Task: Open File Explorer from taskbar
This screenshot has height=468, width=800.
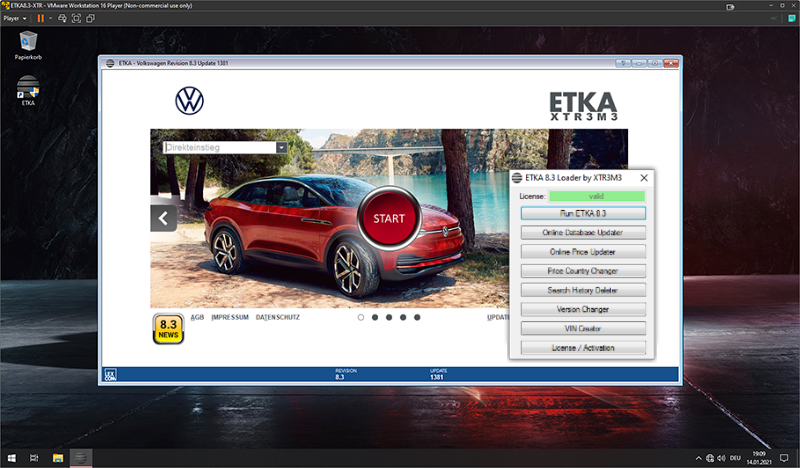Action: point(58,458)
